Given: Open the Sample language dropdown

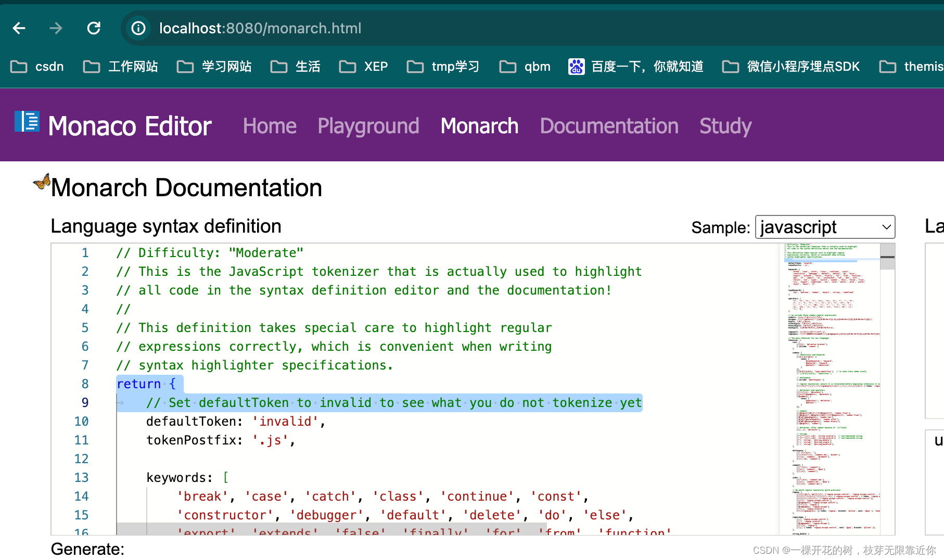Looking at the screenshot, I should point(824,227).
